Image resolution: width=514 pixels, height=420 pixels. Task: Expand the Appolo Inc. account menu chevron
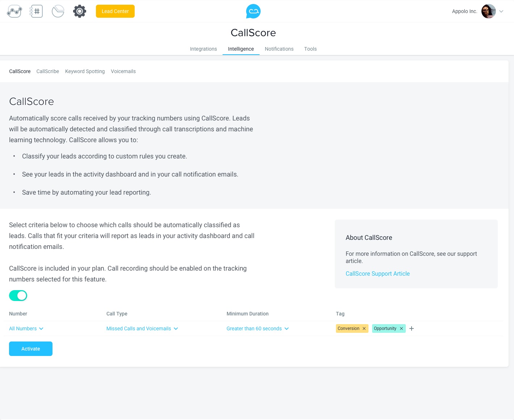(501, 12)
